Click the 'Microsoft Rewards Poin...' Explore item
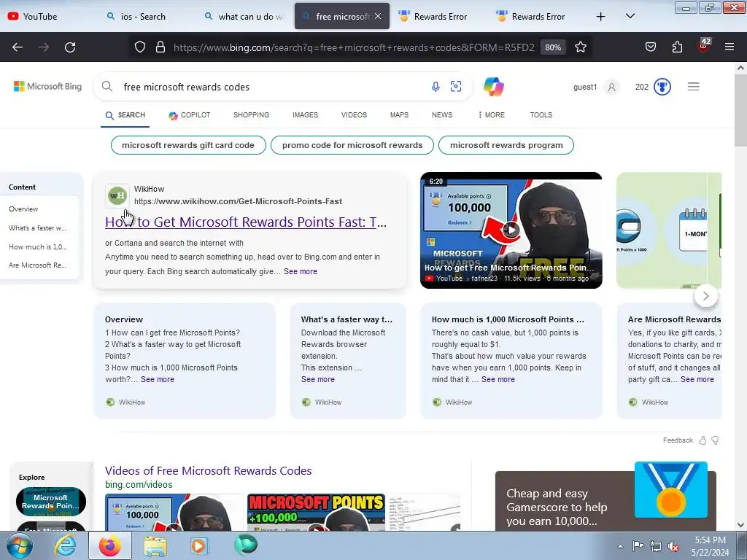Image resolution: width=747 pixels, height=560 pixels. point(51,502)
